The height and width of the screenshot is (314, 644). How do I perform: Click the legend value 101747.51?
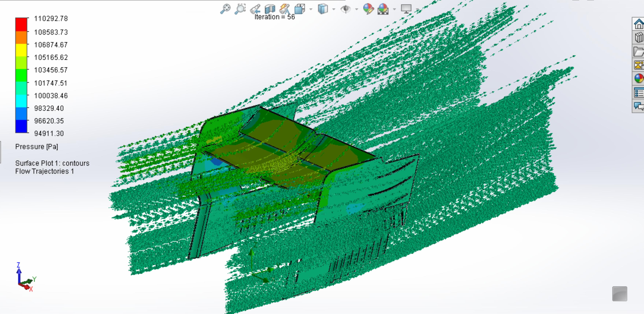pos(51,83)
